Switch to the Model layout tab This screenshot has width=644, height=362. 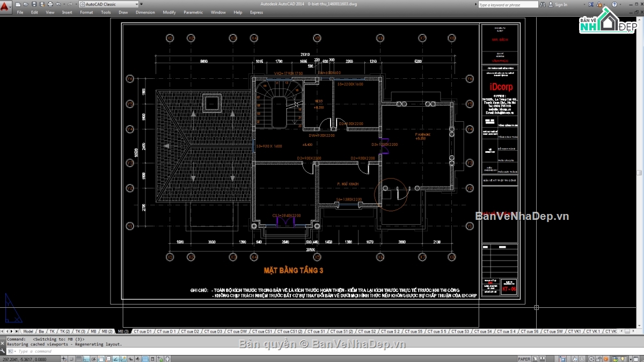coord(28,331)
